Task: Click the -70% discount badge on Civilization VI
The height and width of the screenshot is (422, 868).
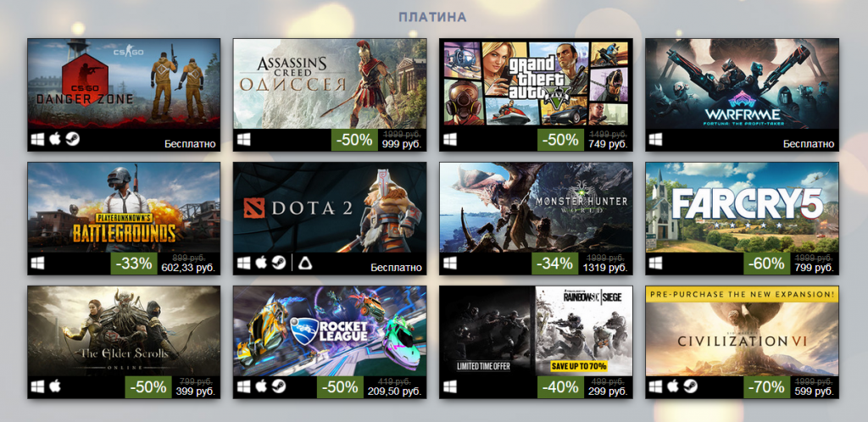Action: coord(766,387)
